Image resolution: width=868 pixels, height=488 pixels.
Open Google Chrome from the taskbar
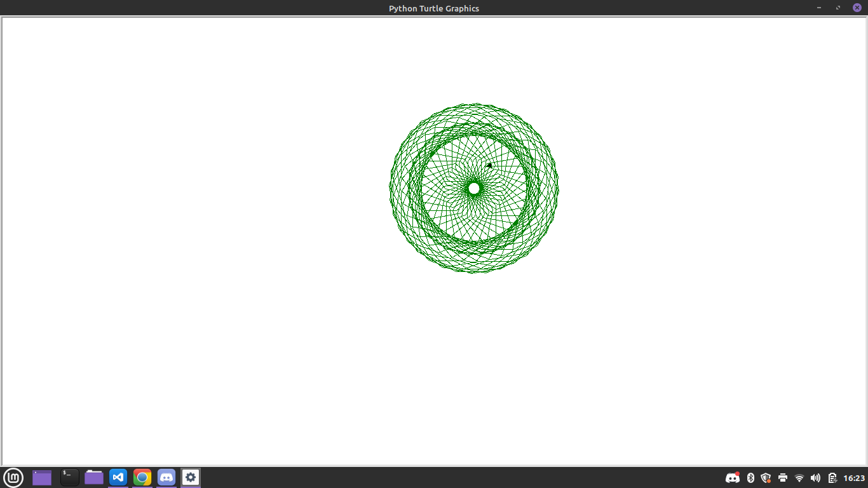coord(142,477)
